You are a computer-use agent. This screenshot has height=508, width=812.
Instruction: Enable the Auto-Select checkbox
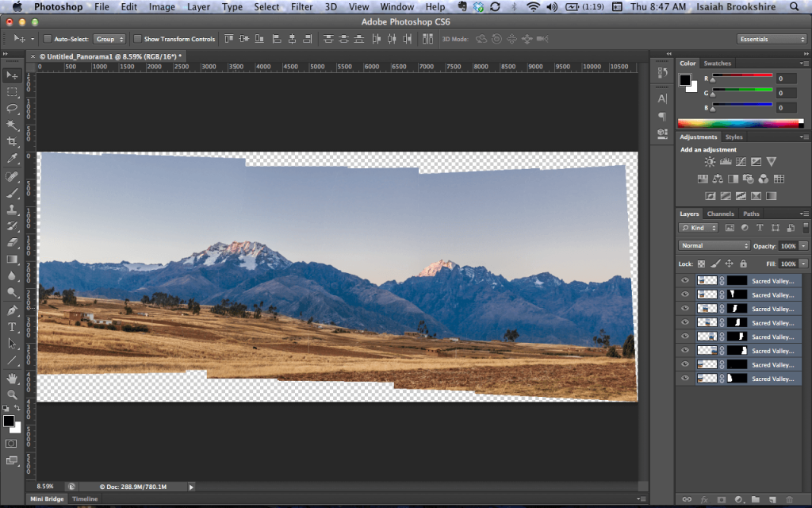(x=48, y=39)
